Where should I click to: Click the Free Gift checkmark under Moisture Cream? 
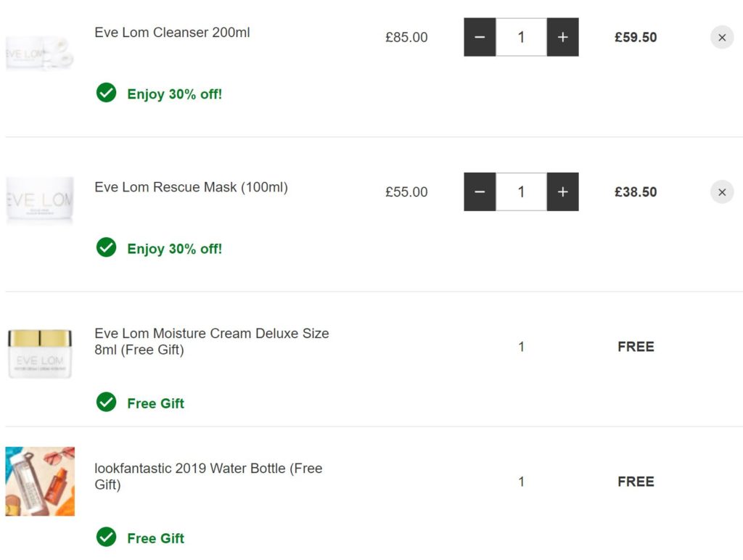(x=107, y=402)
